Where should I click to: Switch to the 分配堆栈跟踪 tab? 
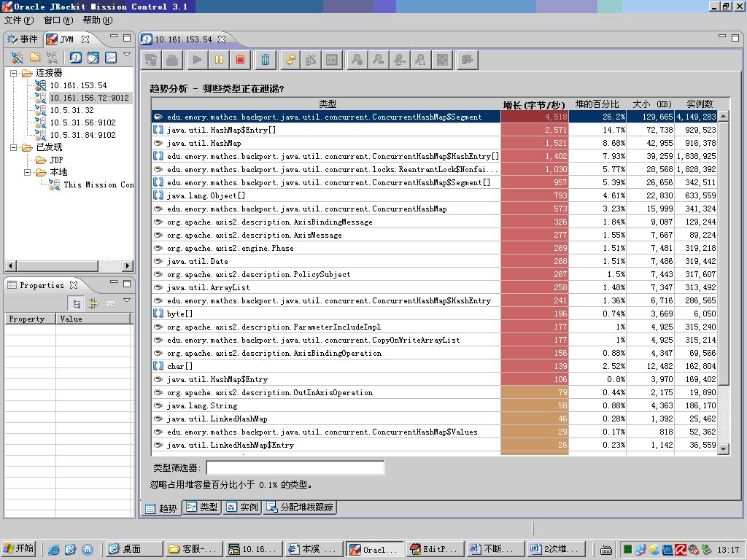[300, 507]
